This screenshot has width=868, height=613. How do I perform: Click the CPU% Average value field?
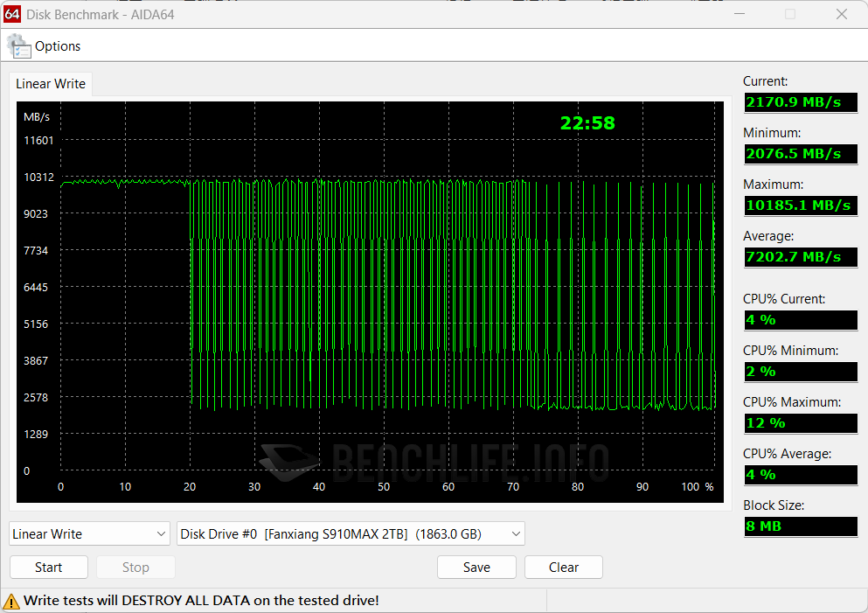tap(801, 475)
